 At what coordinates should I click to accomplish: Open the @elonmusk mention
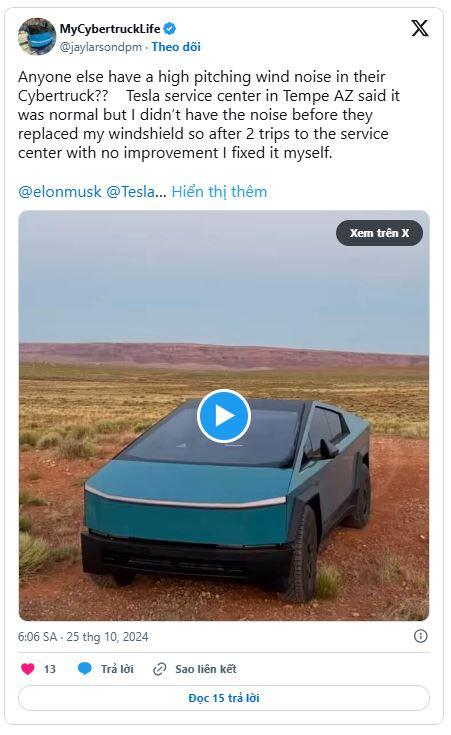(x=60, y=192)
